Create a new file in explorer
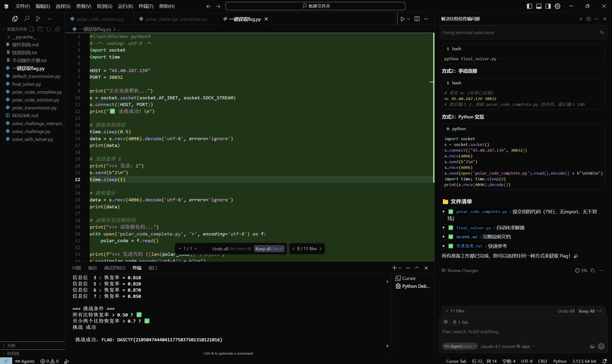 (32, 29)
